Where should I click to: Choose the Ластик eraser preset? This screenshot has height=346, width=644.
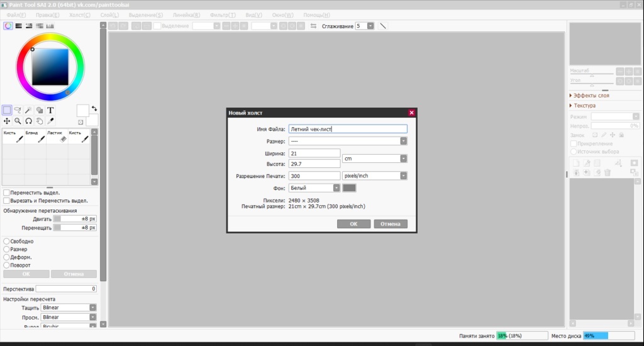click(57, 137)
